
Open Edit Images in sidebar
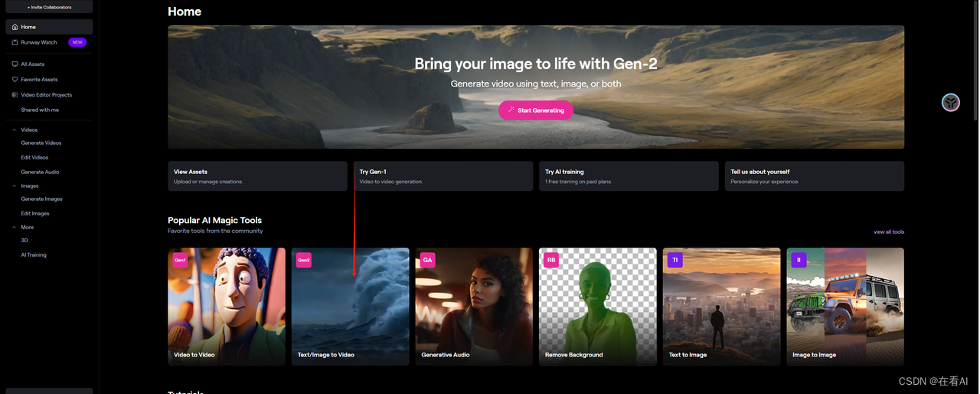pyautogui.click(x=35, y=213)
